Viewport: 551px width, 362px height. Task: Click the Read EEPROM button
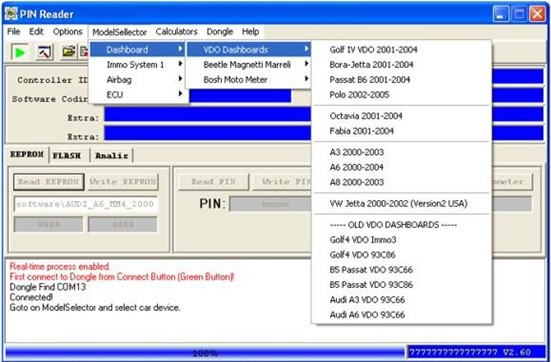pos(49,182)
